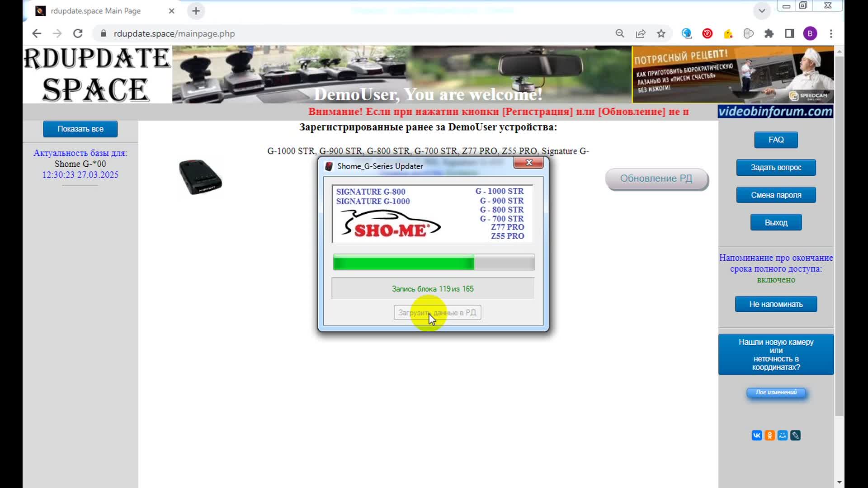
Task: Click the Shome updater title icon
Action: [x=329, y=166]
